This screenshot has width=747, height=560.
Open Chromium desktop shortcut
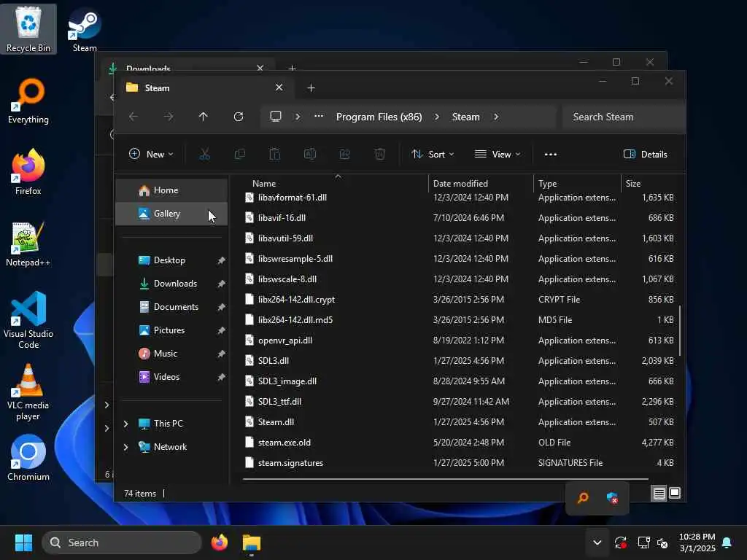(x=28, y=458)
